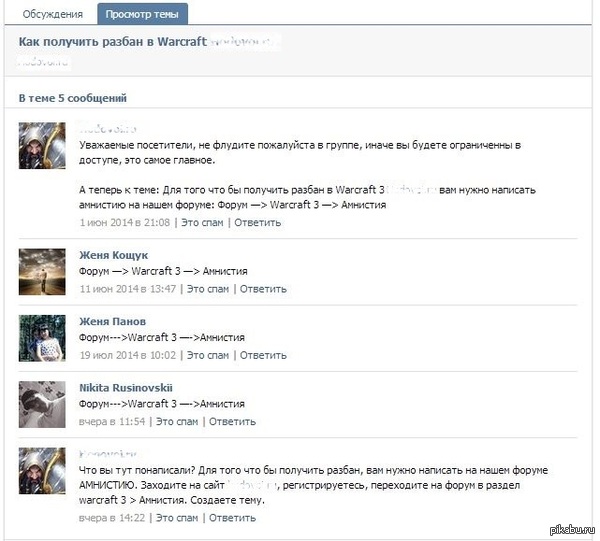This screenshot has width=600, height=541.
Task: Mark the вчера в 14:22 post as spam
Action: click(x=177, y=518)
